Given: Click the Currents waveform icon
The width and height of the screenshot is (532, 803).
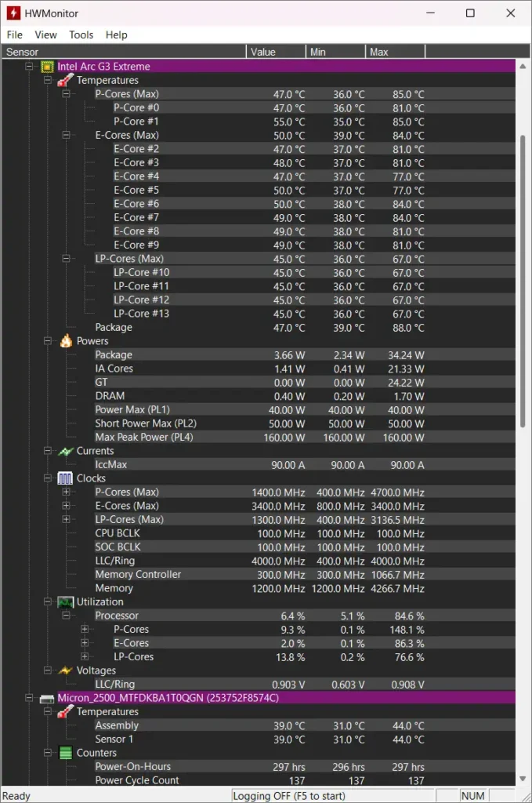Looking at the screenshot, I should [66, 451].
